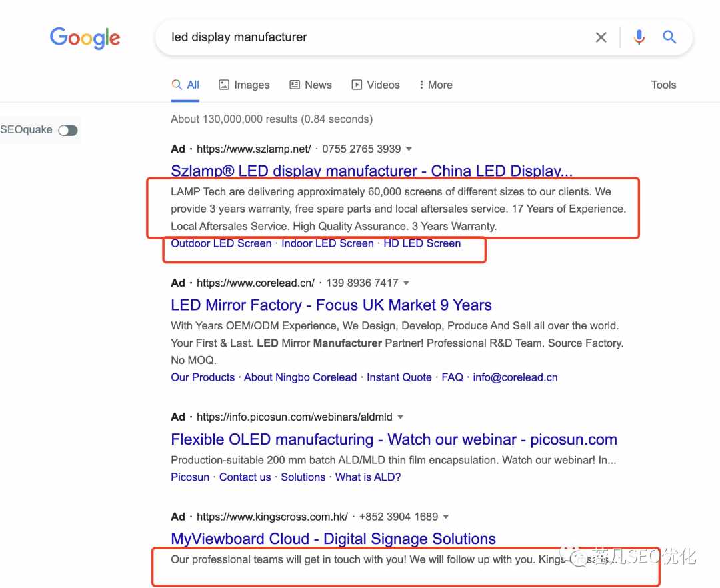Click the https://www.szlamp.net/ ad URL

coord(253,149)
